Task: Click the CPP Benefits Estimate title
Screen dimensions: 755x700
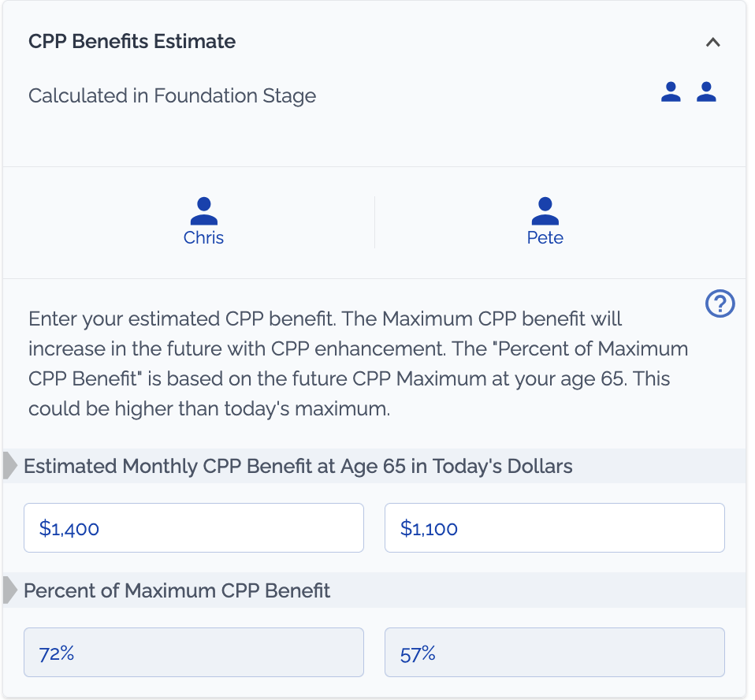Action: point(132,42)
